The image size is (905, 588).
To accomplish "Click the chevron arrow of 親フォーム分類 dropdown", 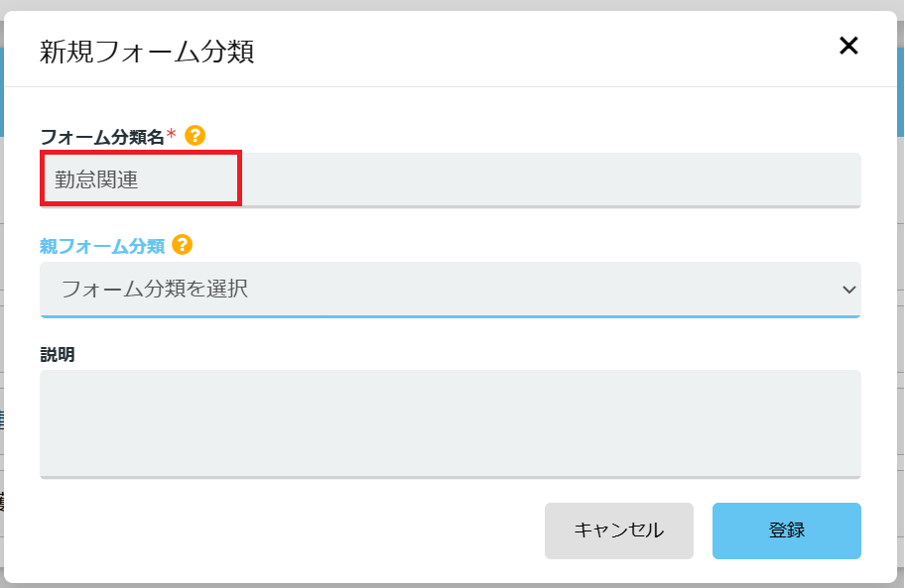I will (x=849, y=290).
